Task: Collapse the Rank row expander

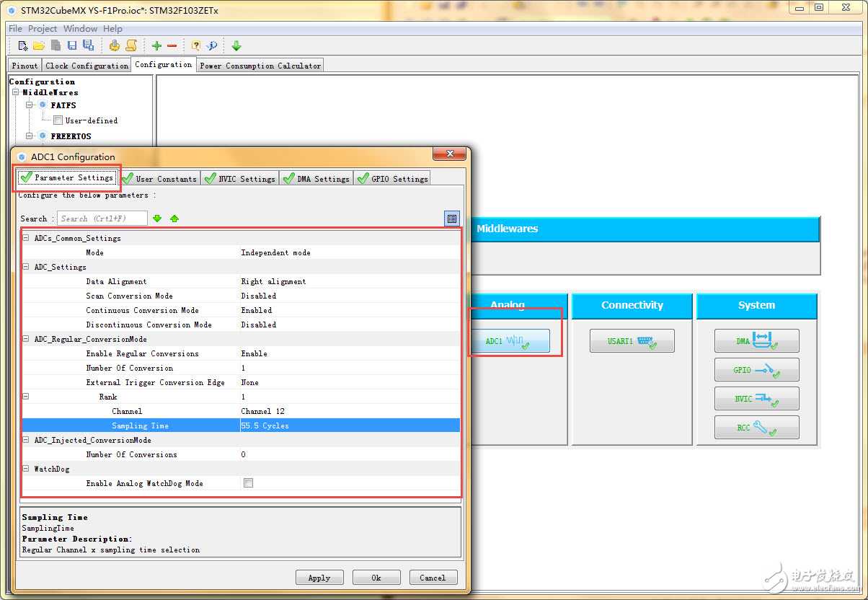Action: click(26, 397)
